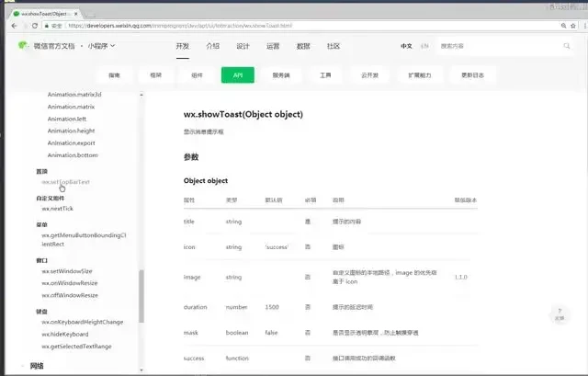Open wx.getMenuButtonBoundingClientRect link

[84, 239]
